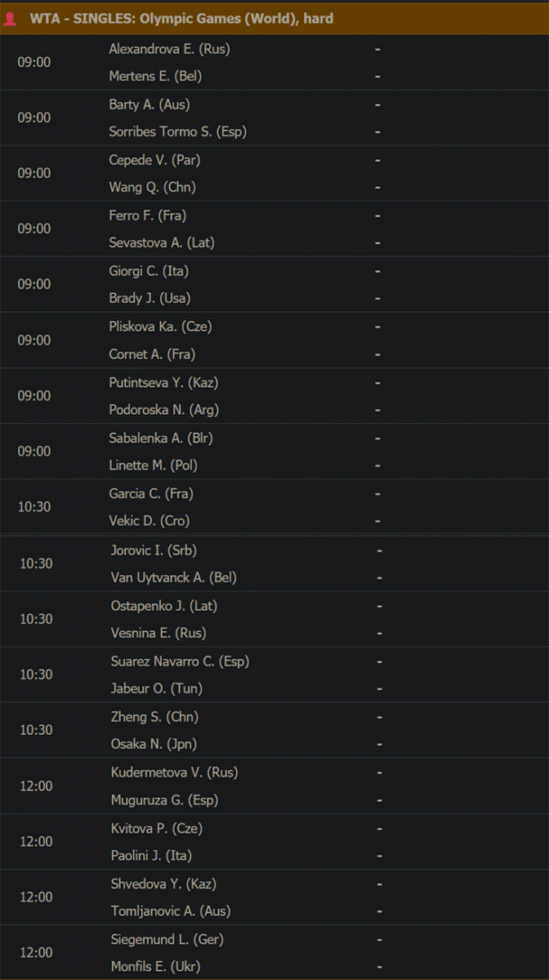Select Kvitova P. (Cze) row

(x=274, y=828)
